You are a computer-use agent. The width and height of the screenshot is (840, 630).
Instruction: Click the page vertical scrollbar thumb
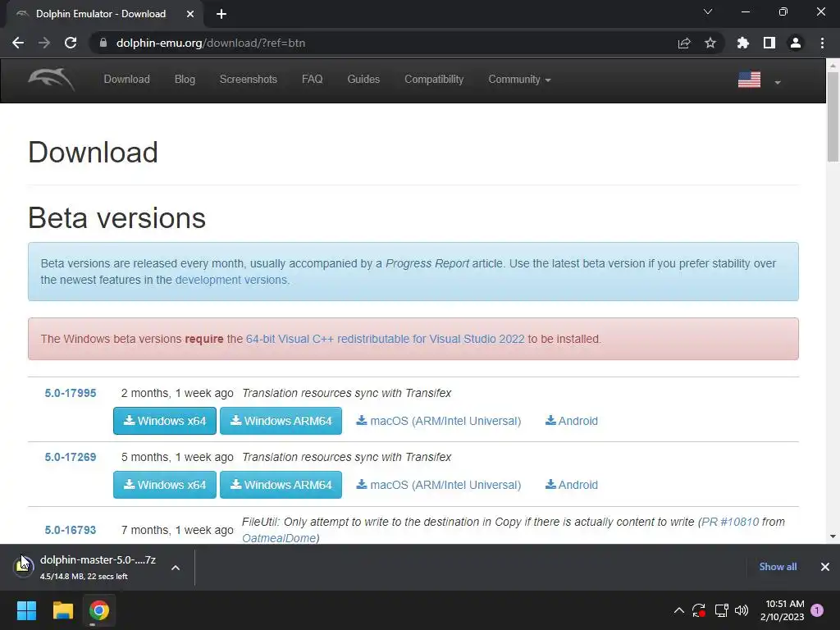[x=833, y=116]
